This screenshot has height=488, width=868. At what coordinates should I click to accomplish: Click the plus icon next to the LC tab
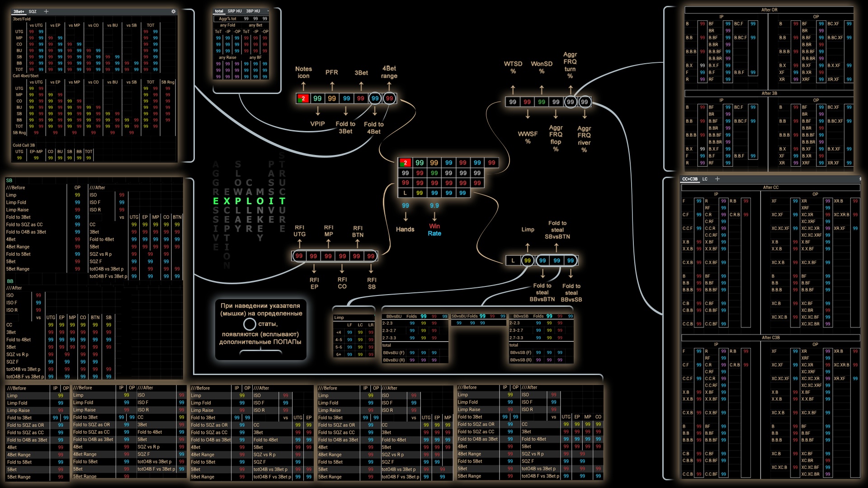click(x=717, y=179)
